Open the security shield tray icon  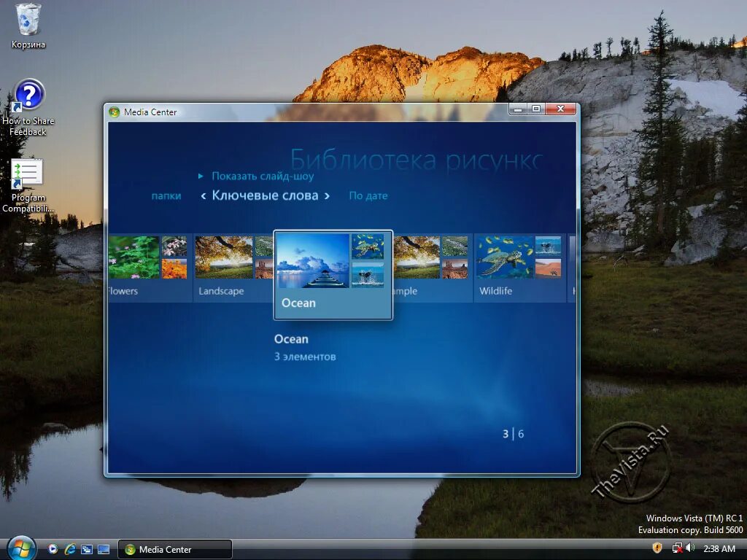coord(657,548)
